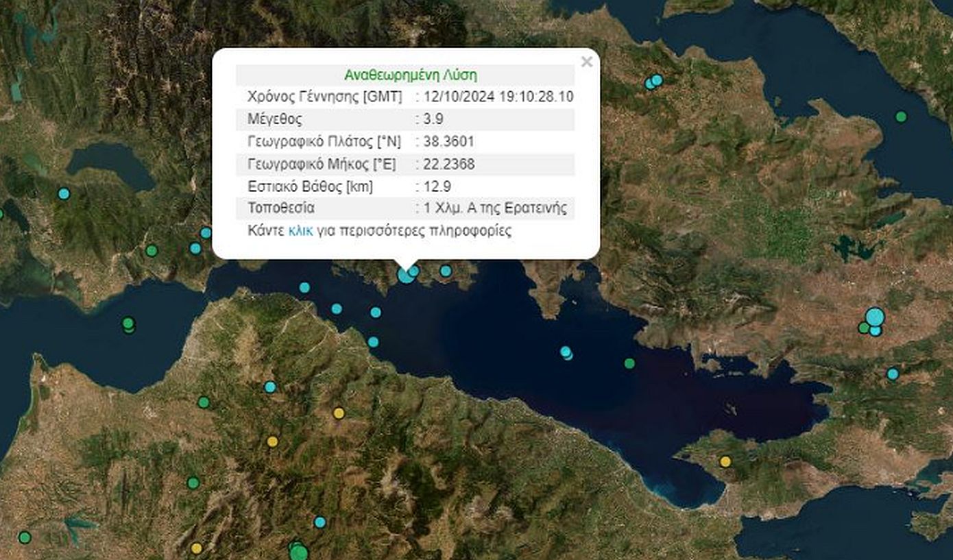Select the large cyan epicenter marker under the popup pointer
The width and height of the screenshot is (953, 560).
click(406, 276)
